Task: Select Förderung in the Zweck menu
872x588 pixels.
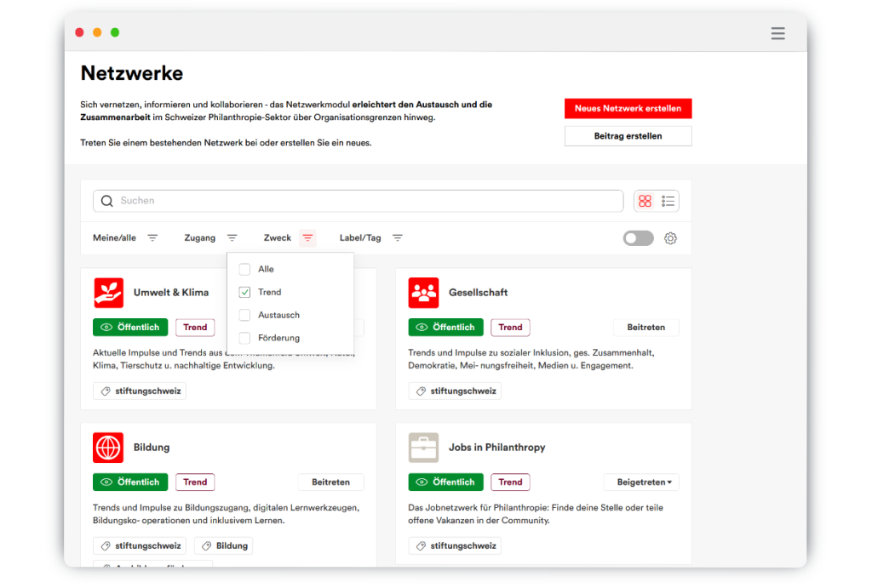Action: coord(278,338)
